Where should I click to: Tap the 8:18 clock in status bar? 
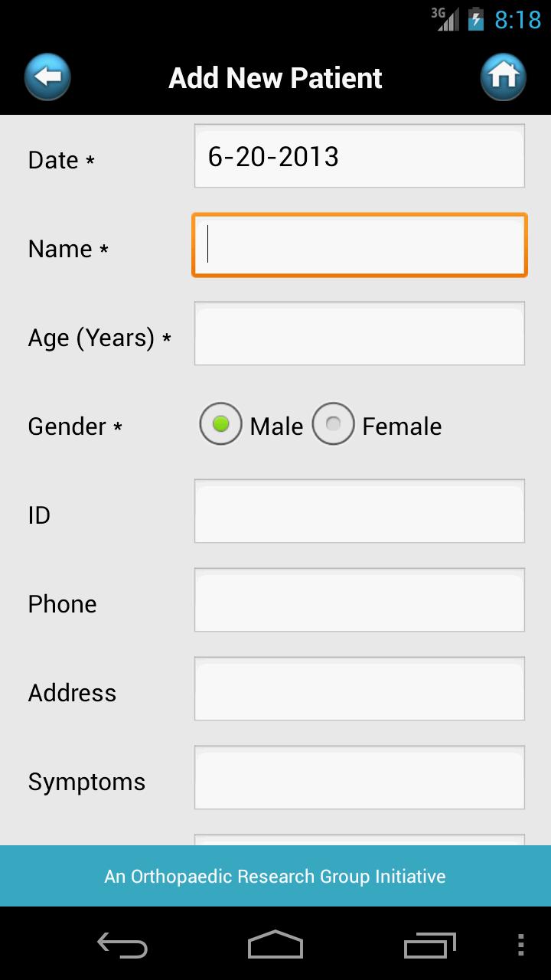point(517,19)
